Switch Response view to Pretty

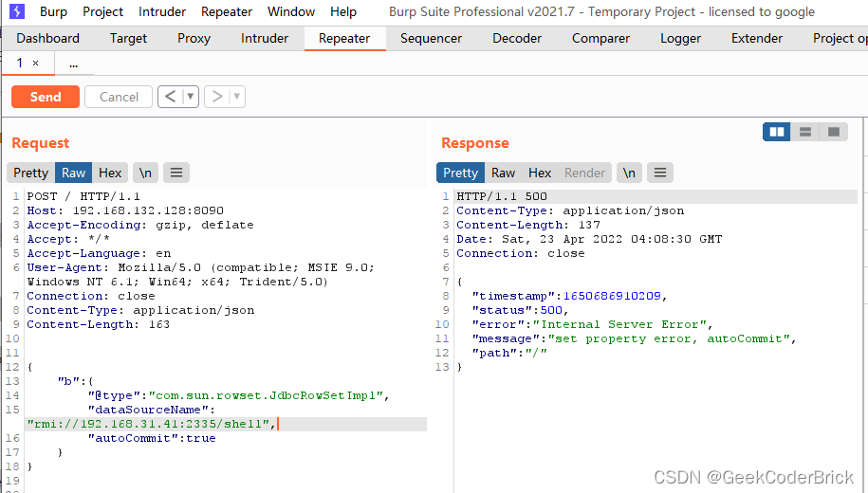point(461,173)
